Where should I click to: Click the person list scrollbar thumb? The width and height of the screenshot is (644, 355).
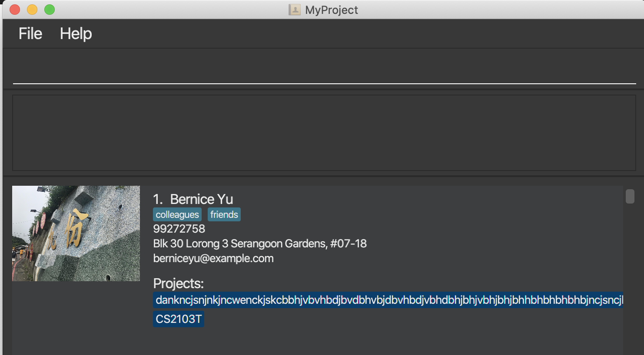click(630, 196)
